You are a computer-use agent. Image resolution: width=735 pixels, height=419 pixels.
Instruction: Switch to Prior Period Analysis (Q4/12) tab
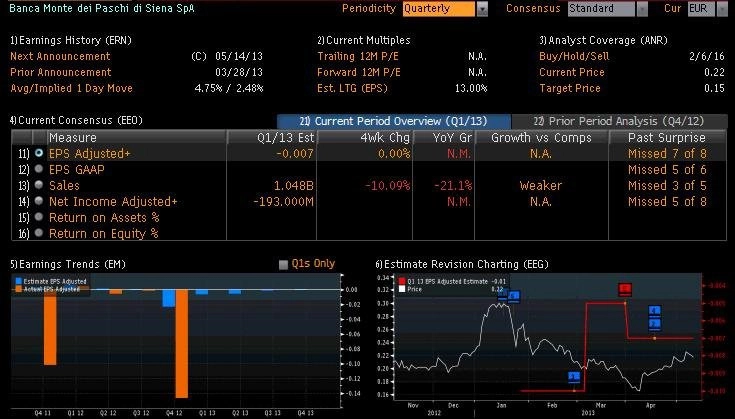[619, 121]
